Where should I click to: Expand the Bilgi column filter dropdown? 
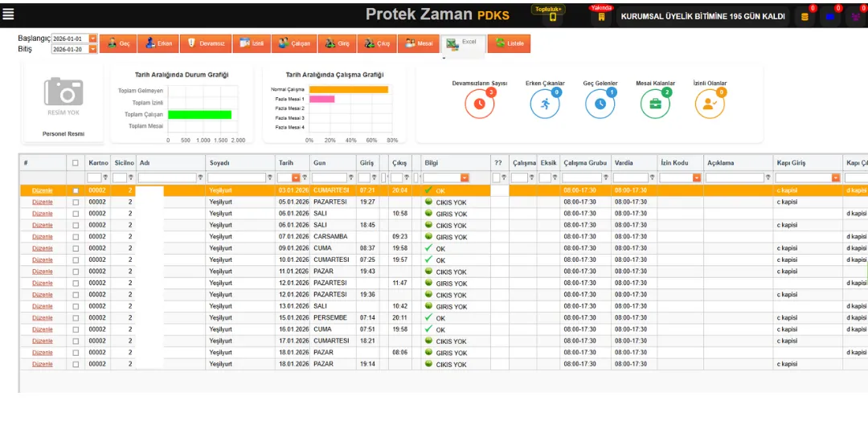(465, 178)
